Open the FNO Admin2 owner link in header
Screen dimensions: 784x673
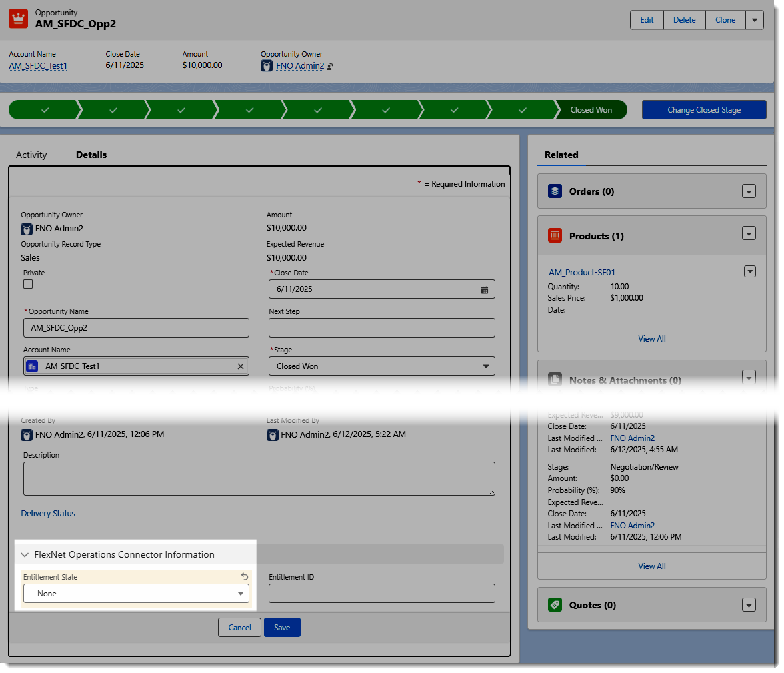300,66
